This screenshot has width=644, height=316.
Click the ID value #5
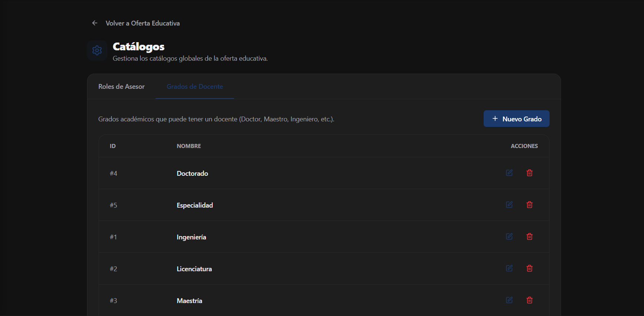[113, 205]
